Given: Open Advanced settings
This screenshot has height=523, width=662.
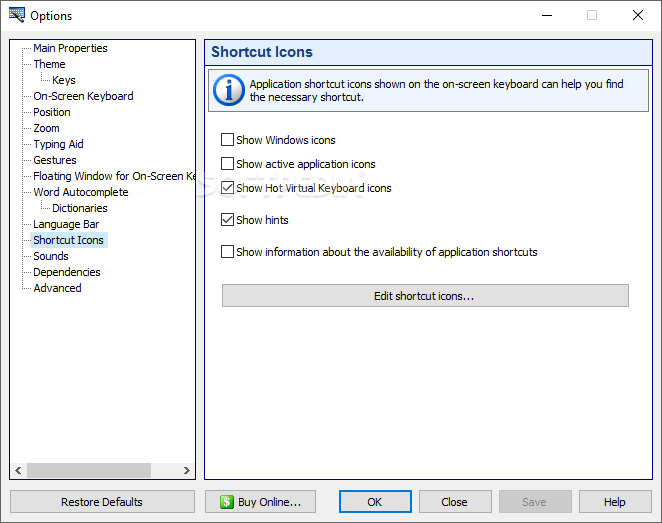Looking at the screenshot, I should [x=57, y=288].
